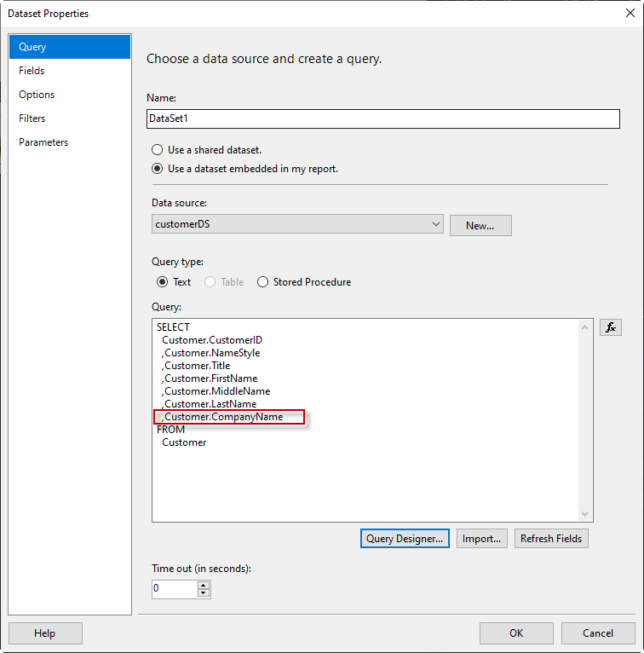Launch the Query Designer
The image size is (644, 653).
pos(405,539)
